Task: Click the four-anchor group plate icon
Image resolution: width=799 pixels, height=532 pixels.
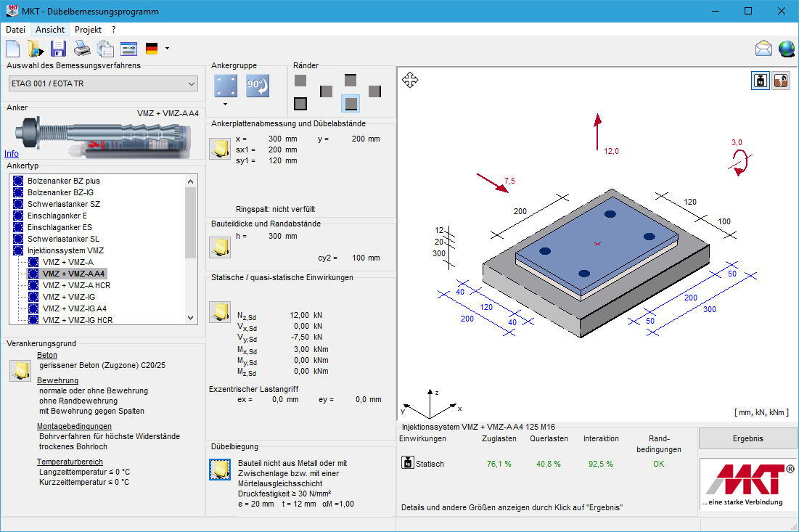Action: click(x=225, y=86)
